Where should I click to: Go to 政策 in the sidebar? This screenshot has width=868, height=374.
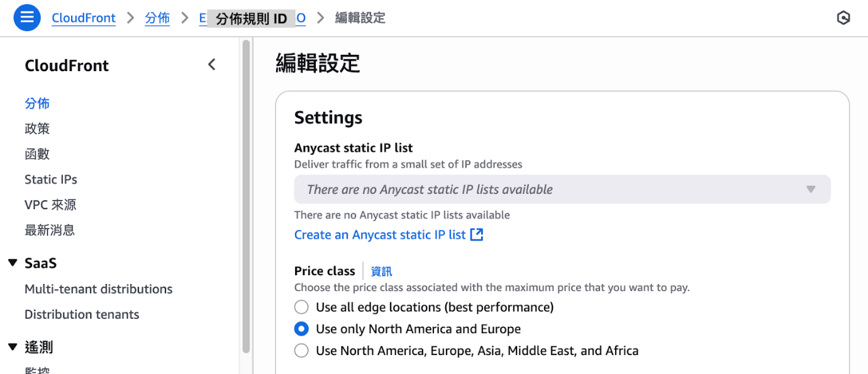37,128
